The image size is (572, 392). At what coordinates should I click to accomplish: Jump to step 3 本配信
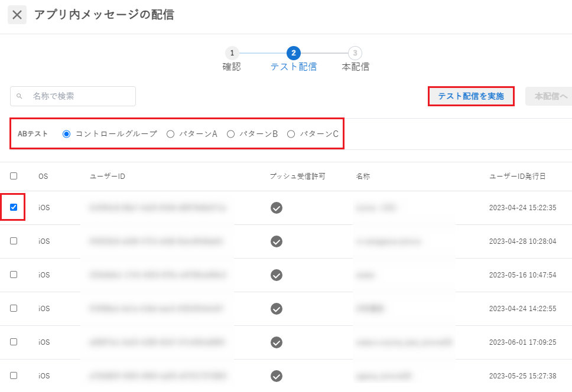tap(355, 53)
